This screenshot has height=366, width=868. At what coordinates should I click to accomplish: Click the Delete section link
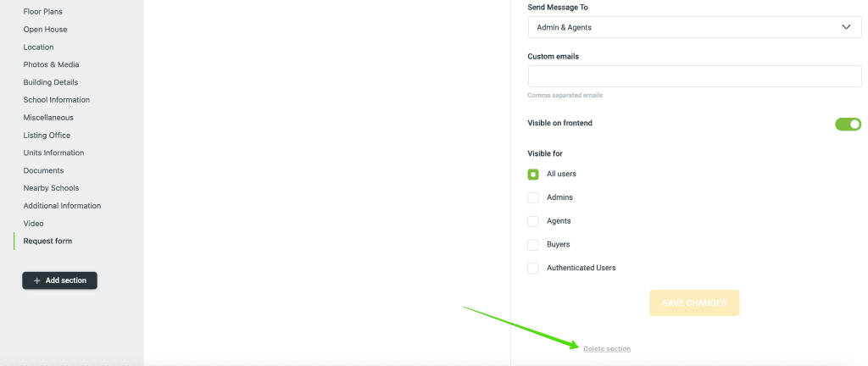(x=607, y=349)
